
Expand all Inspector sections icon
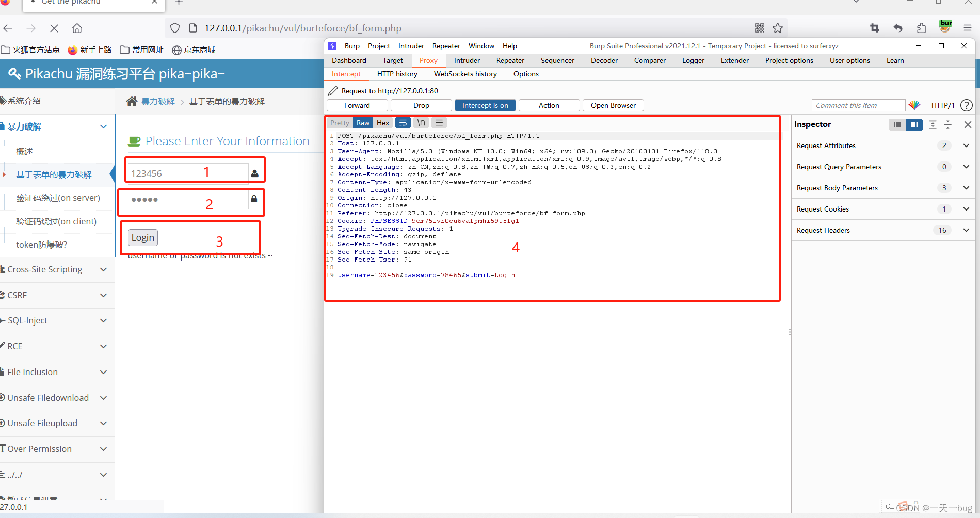[933, 124]
